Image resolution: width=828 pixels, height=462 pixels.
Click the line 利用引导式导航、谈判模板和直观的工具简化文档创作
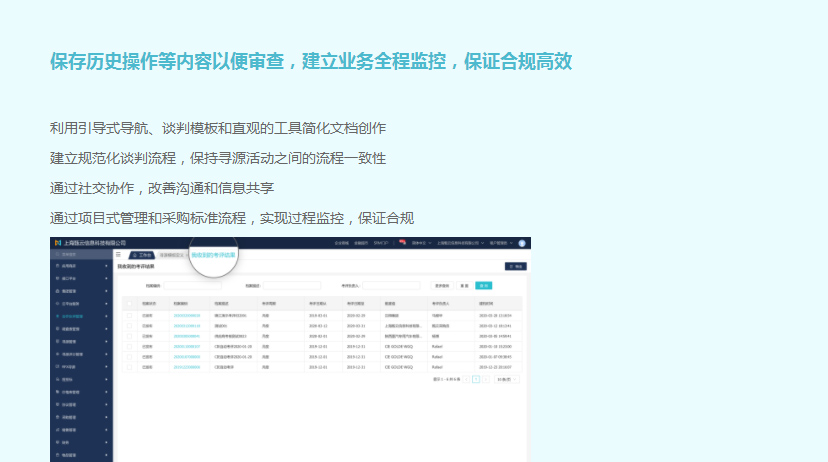[x=218, y=128]
